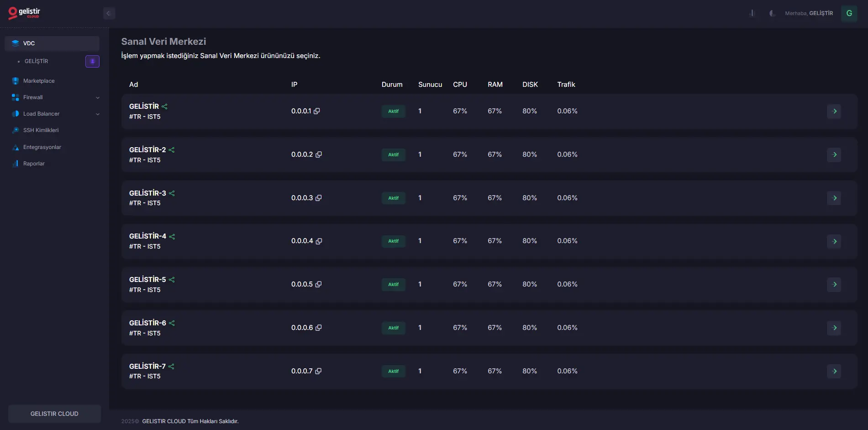
Task: Click the Firewall squares icon
Action: coord(15,97)
